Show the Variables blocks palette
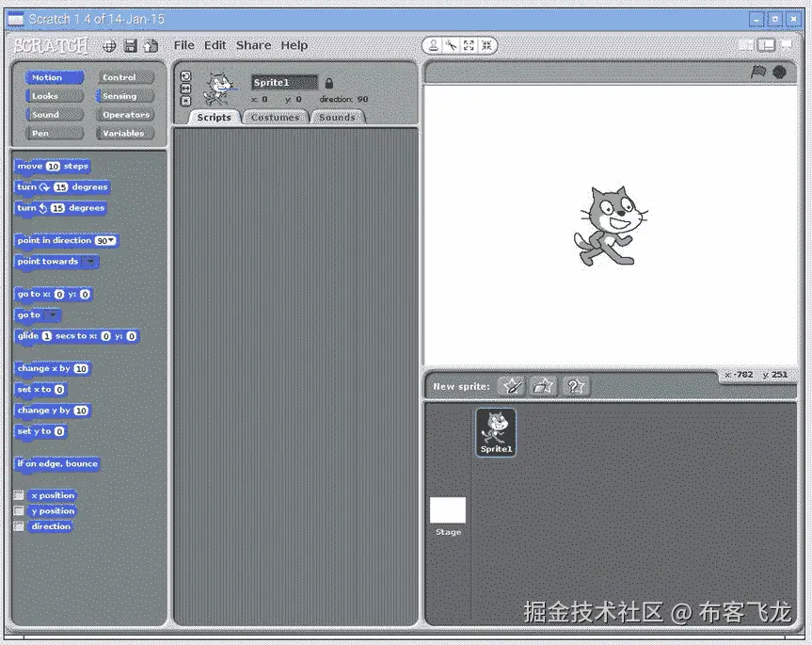 [x=125, y=133]
